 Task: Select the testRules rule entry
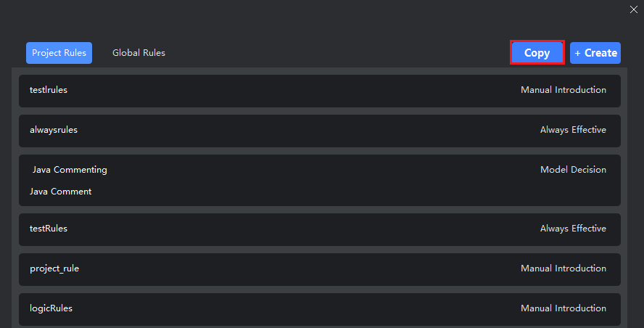click(x=319, y=229)
